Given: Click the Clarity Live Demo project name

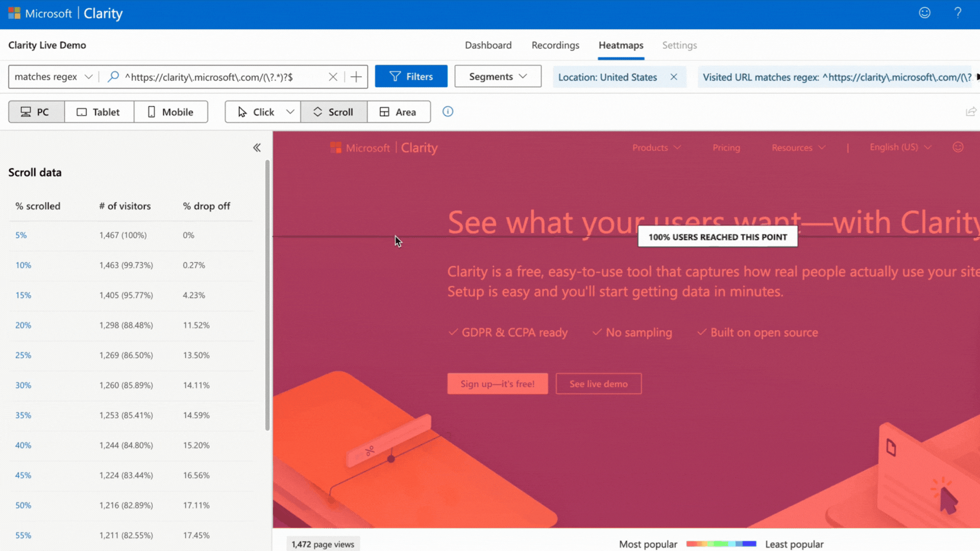Looking at the screenshot, I should [x=47, y=45].
